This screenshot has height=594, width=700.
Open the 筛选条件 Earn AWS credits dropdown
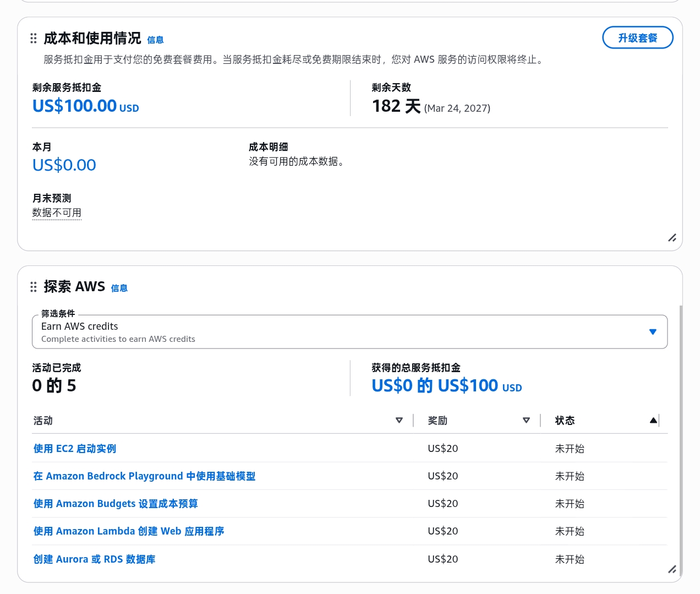[350, 332]
